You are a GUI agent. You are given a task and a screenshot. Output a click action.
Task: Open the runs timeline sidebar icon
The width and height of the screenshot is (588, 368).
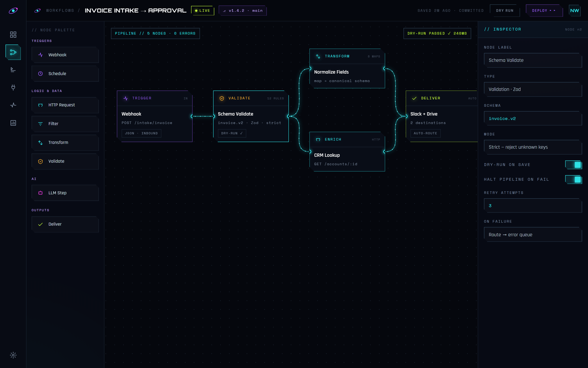point(13,70)
